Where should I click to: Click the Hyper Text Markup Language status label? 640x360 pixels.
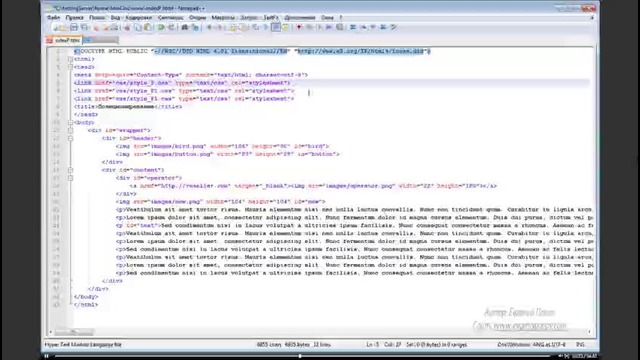pyautogui.click(x=83, y=345)
